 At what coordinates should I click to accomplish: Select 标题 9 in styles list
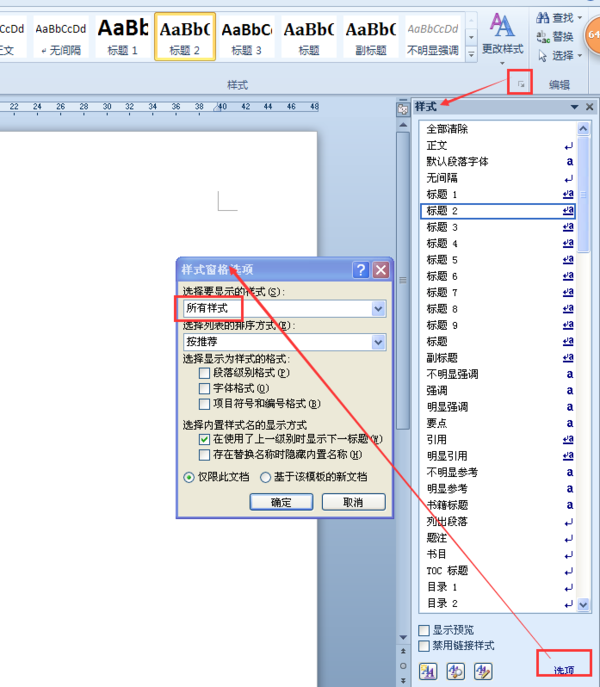point(498,325)
